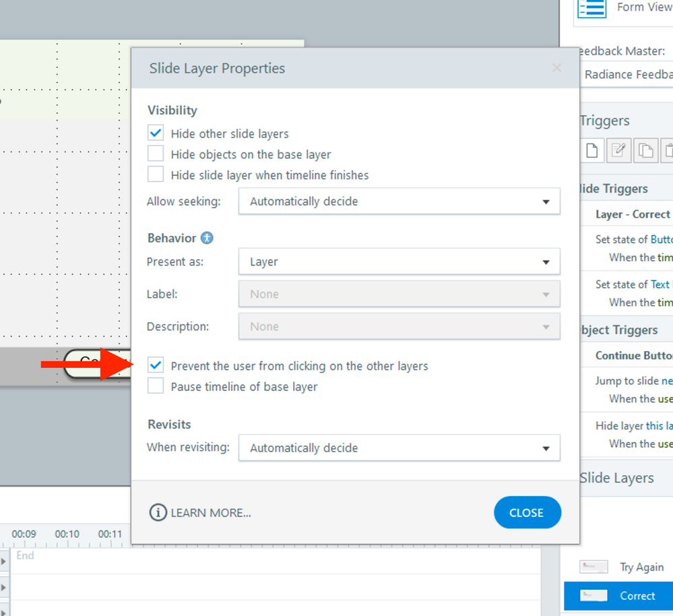Click the End label in the timeline
Viewport: 673px width, 616px height.
coord(25,555)
